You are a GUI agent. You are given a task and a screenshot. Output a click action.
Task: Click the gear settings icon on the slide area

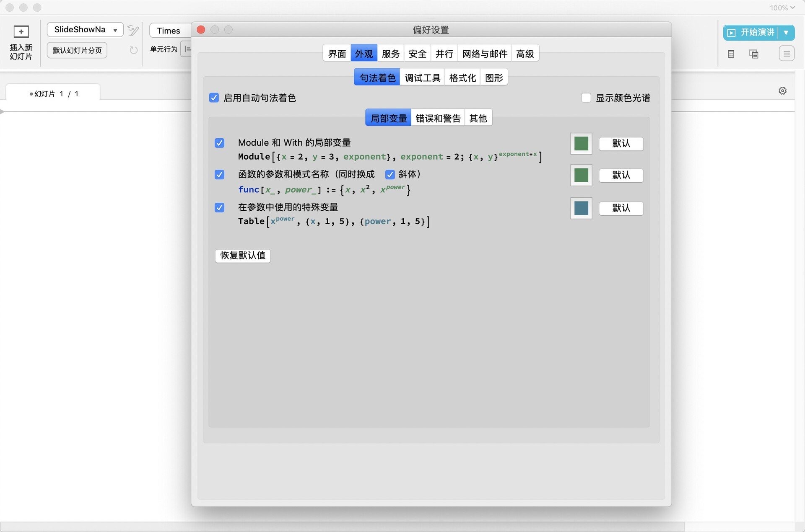782,90
